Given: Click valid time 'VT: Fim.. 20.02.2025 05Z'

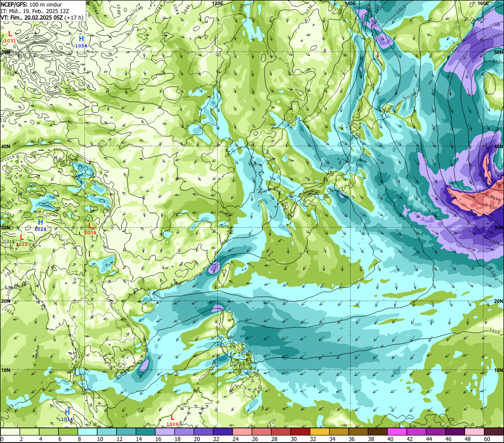Looking at the screenshot, I should coord(32,18).
